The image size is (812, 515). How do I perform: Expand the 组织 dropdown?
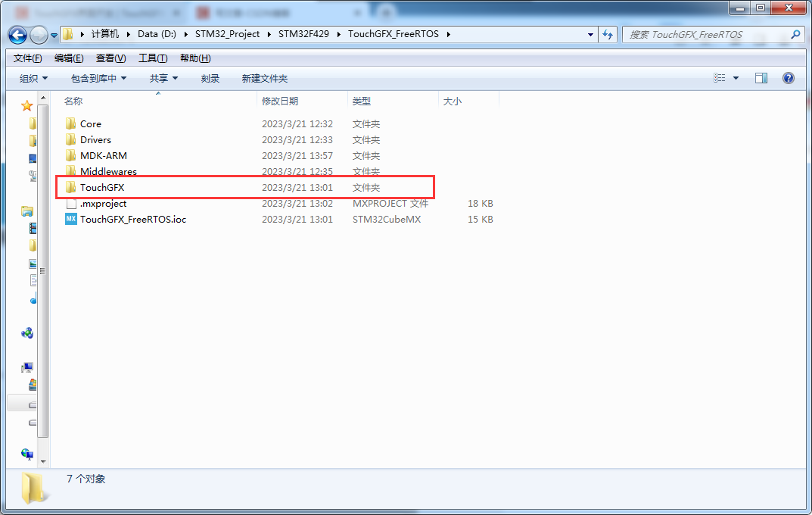(33, 78)
